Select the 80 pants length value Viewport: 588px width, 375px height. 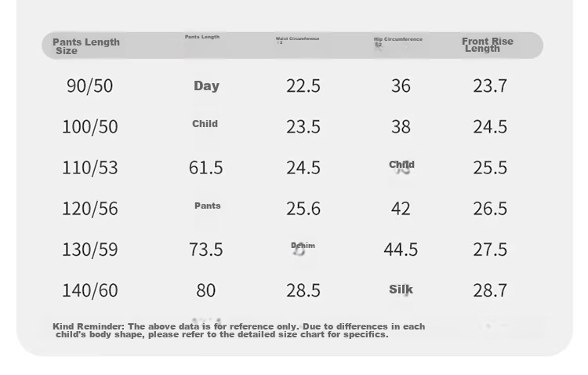coord(206,290)
